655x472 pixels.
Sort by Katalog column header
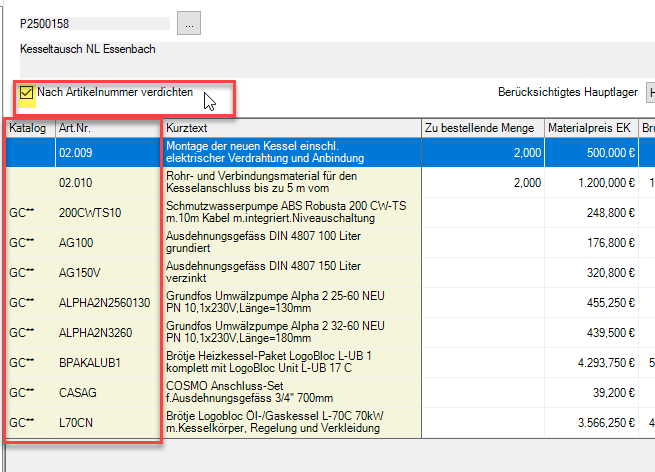(30, 128)
